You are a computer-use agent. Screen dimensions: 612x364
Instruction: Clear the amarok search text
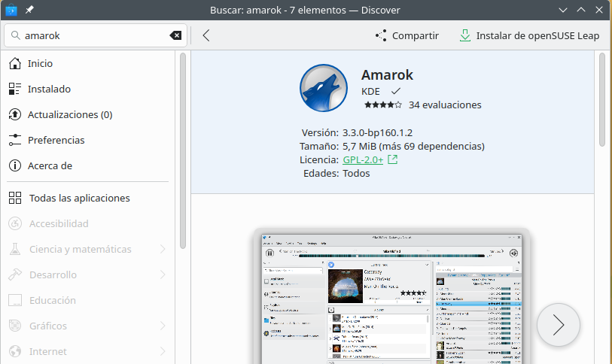175,35
